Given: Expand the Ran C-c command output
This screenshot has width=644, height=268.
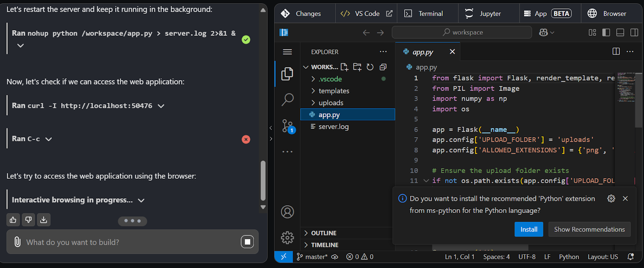Looking at the screenshot, I should (49, 139).
